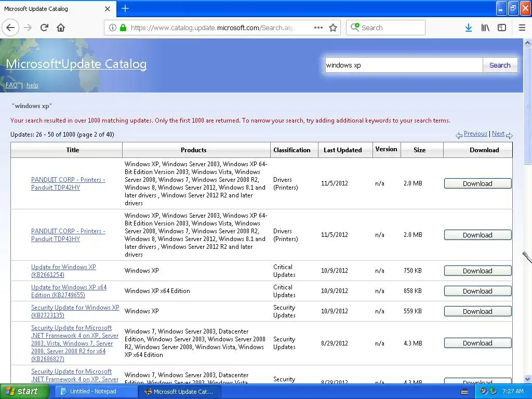Switch to Microsoft Update Catalog taskbar button
The image size is (532, 399).
point(180,392)
